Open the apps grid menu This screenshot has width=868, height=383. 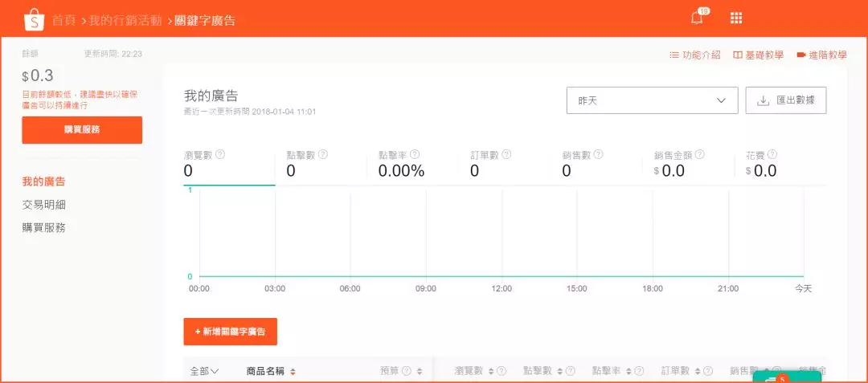tap(735, 18)
